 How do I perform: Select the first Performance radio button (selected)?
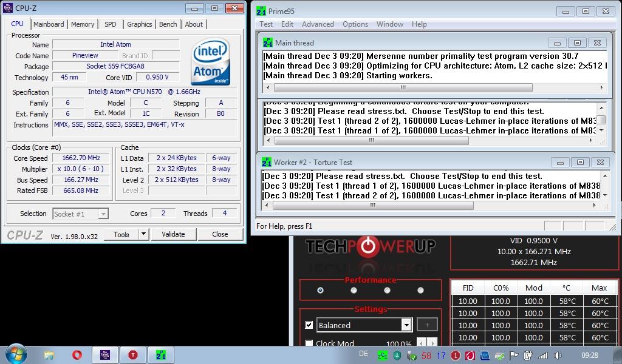click(320, 291)
